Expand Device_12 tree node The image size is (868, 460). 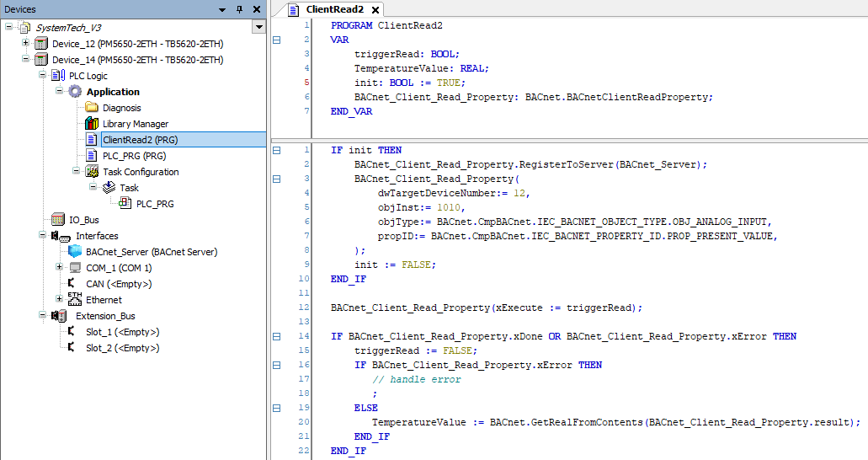coord(25,43)
